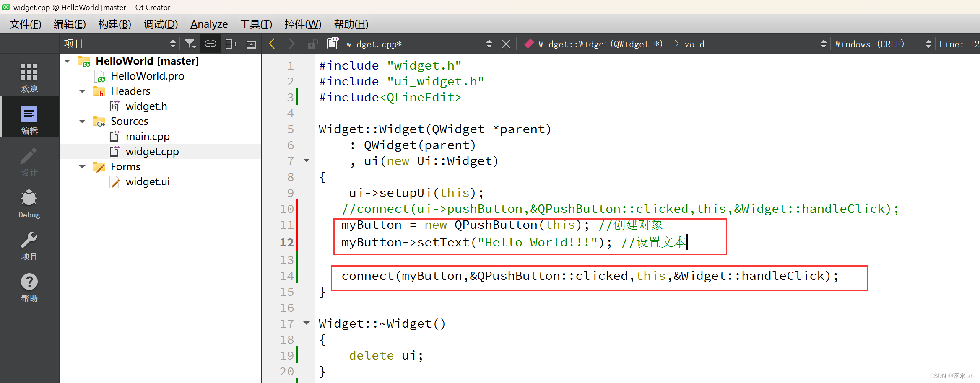Click line number 12 in gutter
The image size is (980, 383).
(x=287, y=242)
